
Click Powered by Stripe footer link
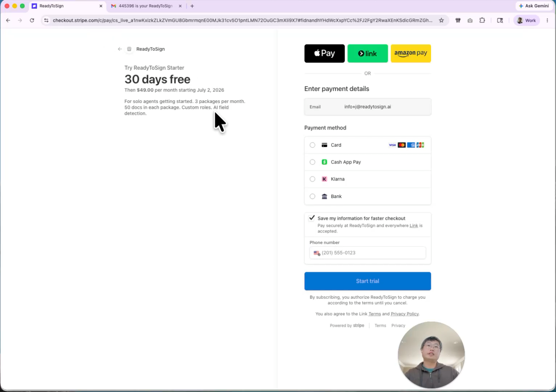(x=347, y=326)
